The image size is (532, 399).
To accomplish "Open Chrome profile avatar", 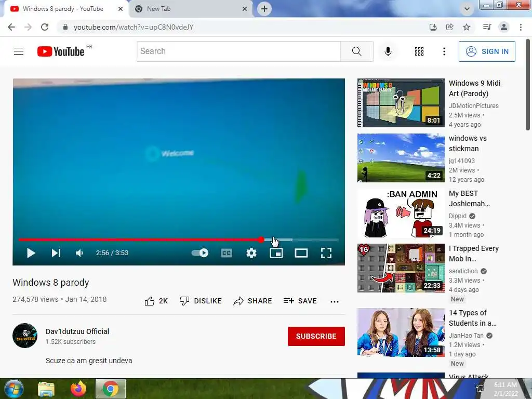I will coord(504,27).
